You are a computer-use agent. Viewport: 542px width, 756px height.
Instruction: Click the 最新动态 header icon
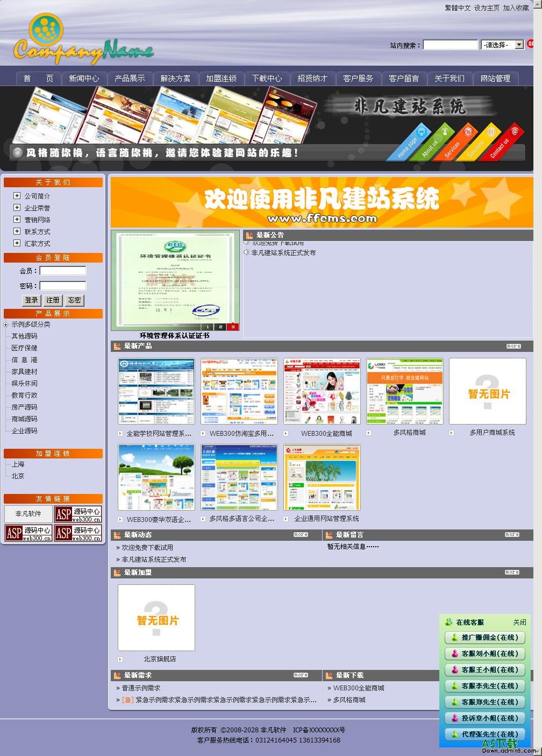tap(117, 535)
